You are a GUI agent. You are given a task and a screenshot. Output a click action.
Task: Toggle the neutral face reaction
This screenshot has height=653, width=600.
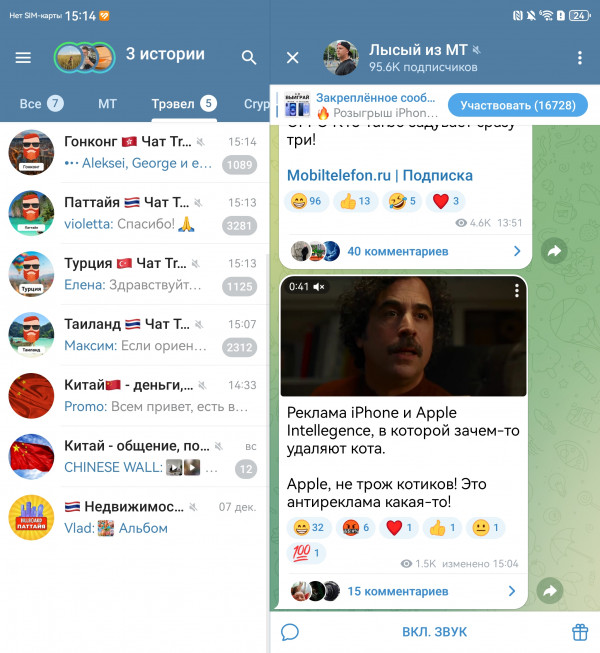click(485, 528)
